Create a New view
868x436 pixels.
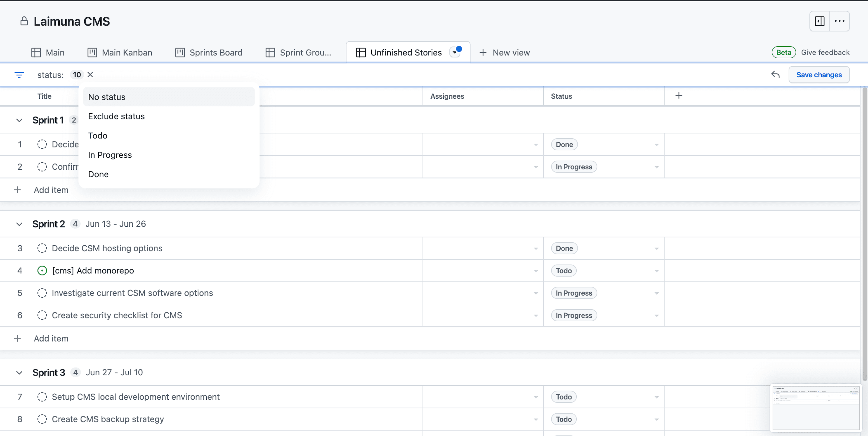pos(505,53)
